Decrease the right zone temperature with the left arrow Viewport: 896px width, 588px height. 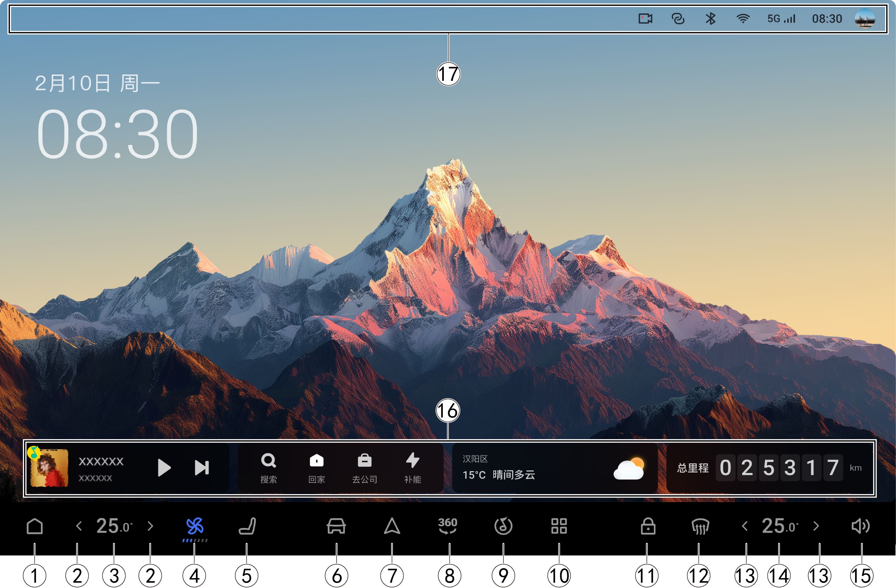pyautogui.click(x=745, y=526)
